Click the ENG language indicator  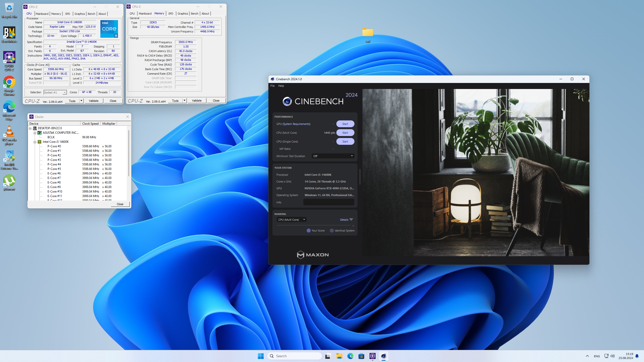(597, 356)
